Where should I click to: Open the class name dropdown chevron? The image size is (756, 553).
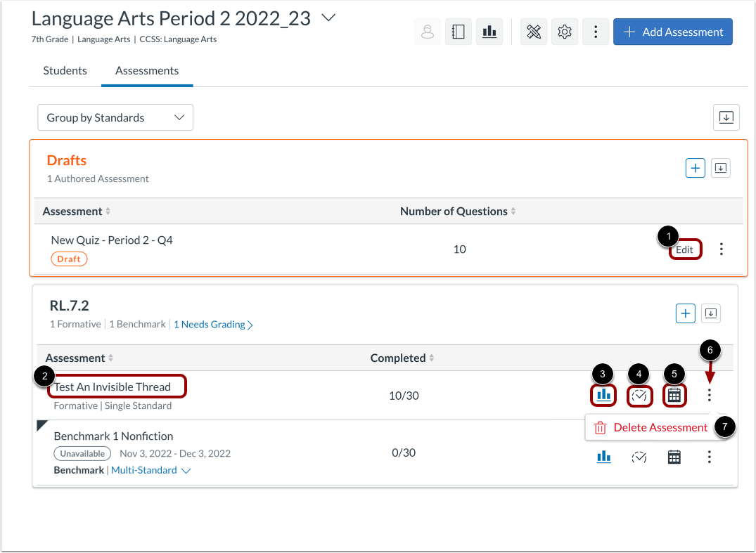[328, 18]
